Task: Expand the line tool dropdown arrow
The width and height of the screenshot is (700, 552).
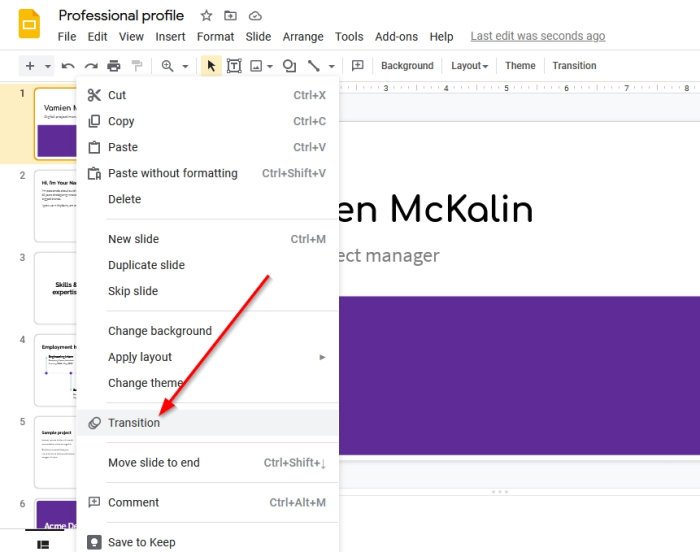Action: (x=331, y=67)
